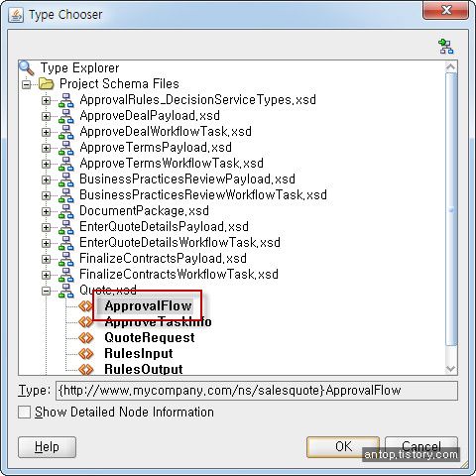476x476 pixels.
Task: Select EnterQuoteDetailsWorkflowTask.xsd file name
Action: [x=179, y=243]
